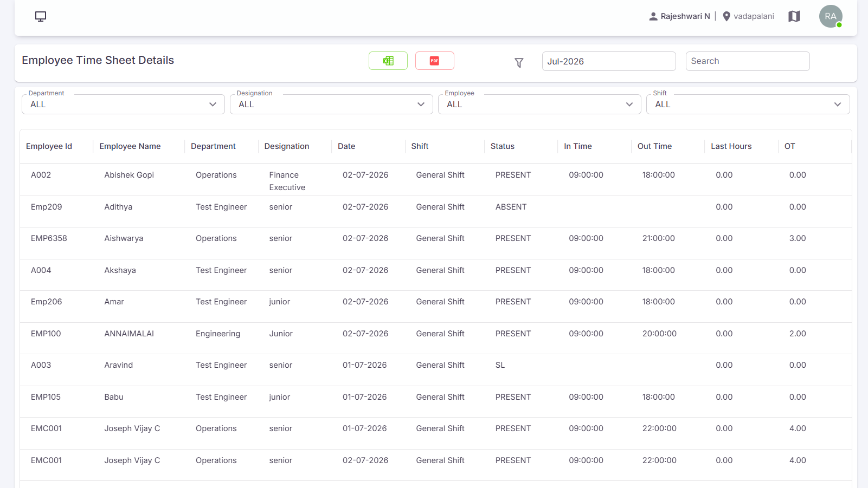Expand the Shift dropdown

[748, 104]
